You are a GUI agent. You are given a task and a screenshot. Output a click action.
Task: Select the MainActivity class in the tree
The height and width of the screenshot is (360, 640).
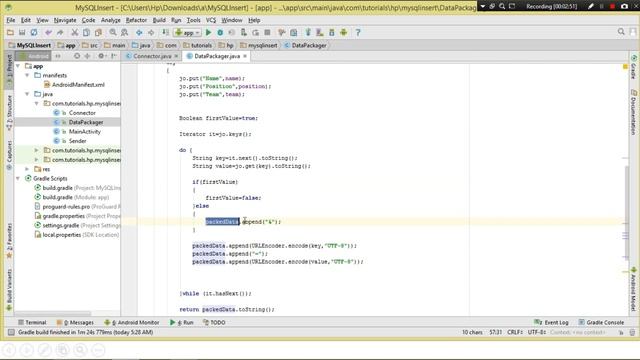coord(77,131)
